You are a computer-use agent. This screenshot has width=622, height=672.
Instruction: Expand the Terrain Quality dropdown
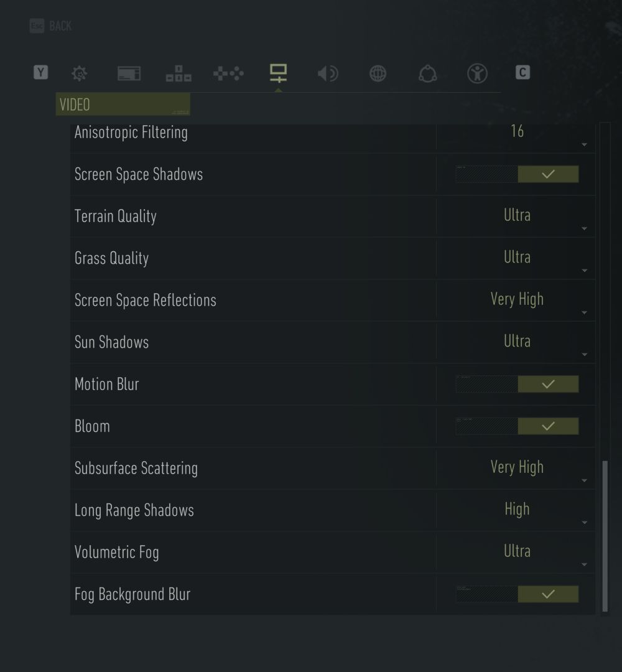coord(517,217)
